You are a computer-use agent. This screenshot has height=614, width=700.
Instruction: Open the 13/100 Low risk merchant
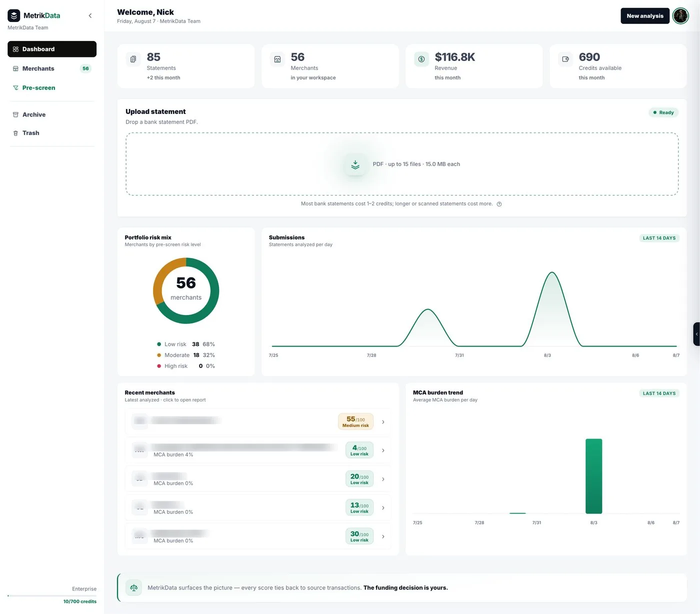258,507
